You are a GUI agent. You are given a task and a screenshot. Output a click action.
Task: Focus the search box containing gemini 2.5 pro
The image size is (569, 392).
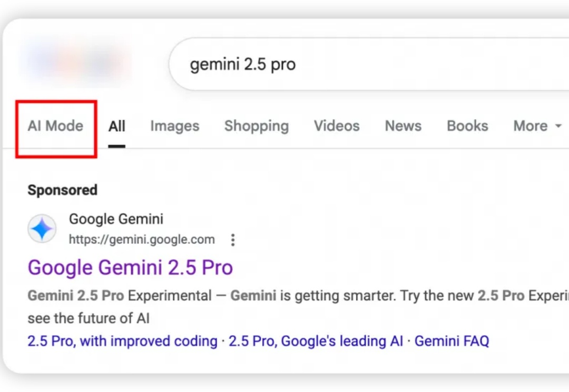point(369,64)
